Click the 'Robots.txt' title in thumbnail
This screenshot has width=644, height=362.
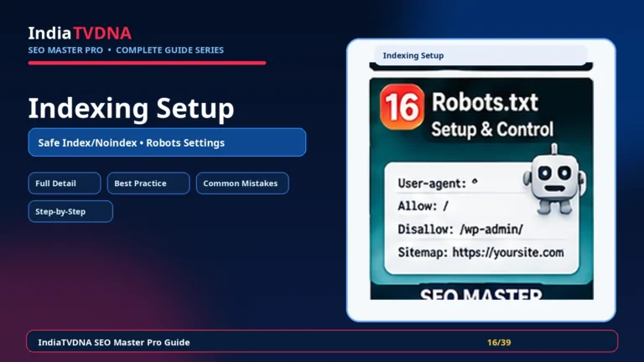coord(485,102)
